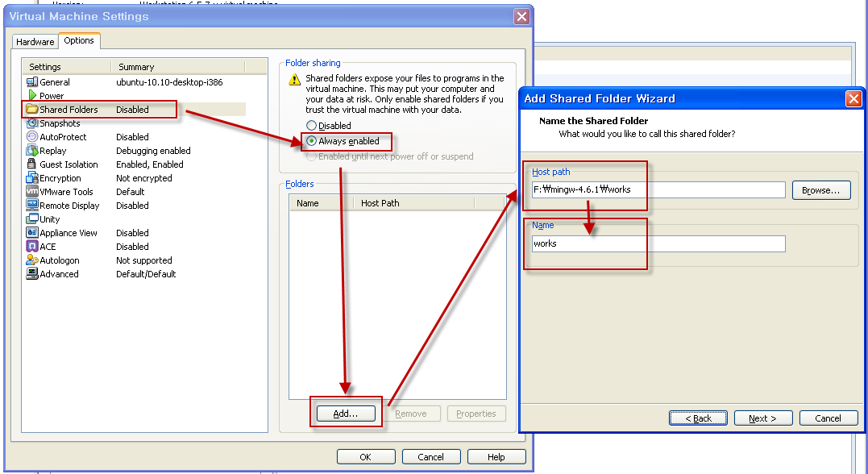The image size is (868, 474).
Task: Click the Replay icon in settings list
Action: pos(32,151)
